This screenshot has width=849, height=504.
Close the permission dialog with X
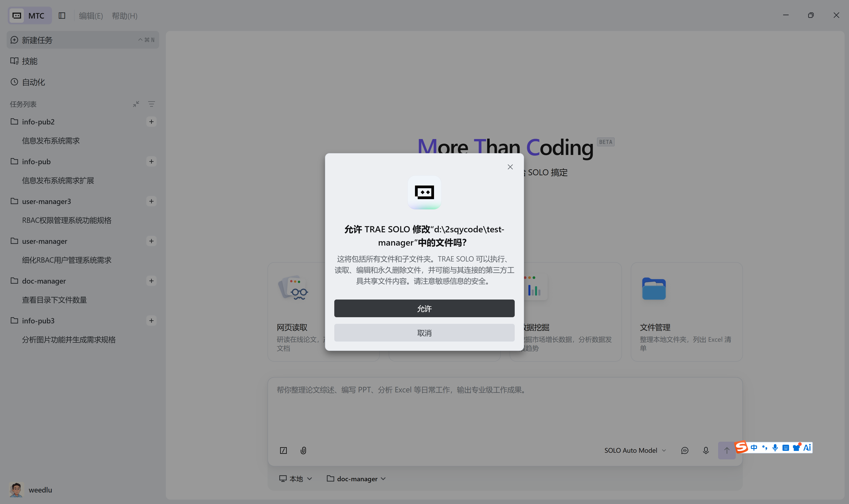click(510, 167)
